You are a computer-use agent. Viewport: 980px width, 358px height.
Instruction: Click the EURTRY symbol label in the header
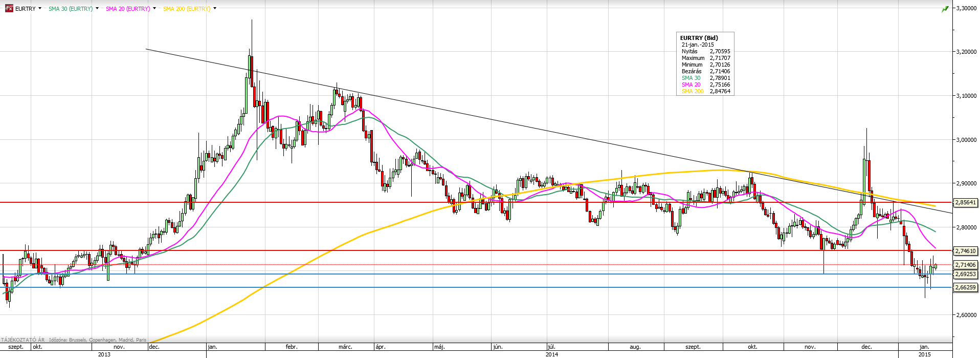[x=26, y=9]
